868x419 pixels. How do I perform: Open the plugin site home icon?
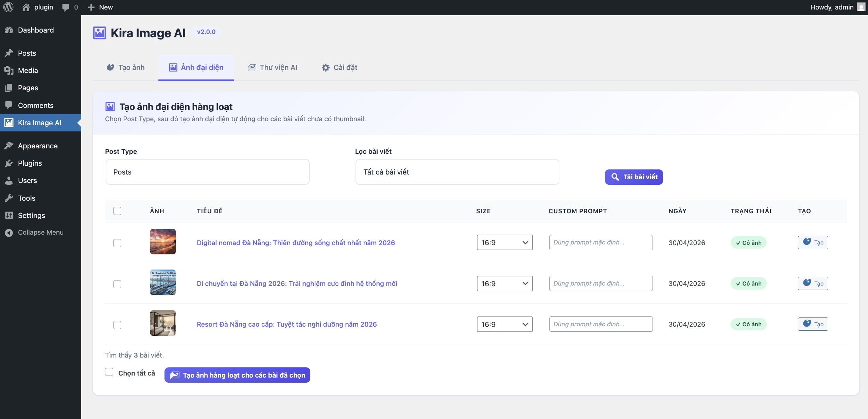pyautogui.click(x=26, y=7)
